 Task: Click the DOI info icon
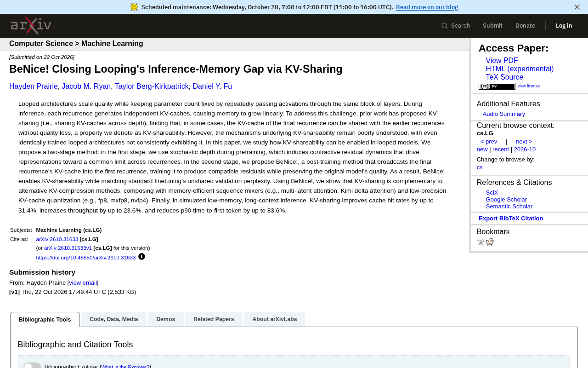pos(141,257)
